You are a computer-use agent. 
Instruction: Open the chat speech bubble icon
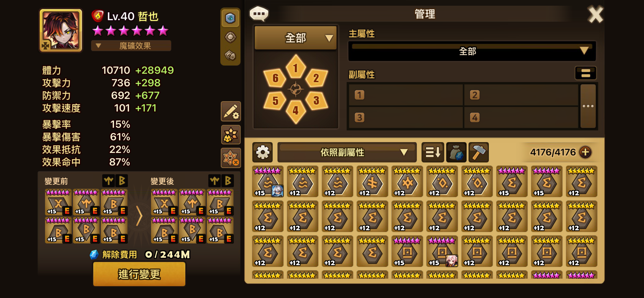point(259,13)
